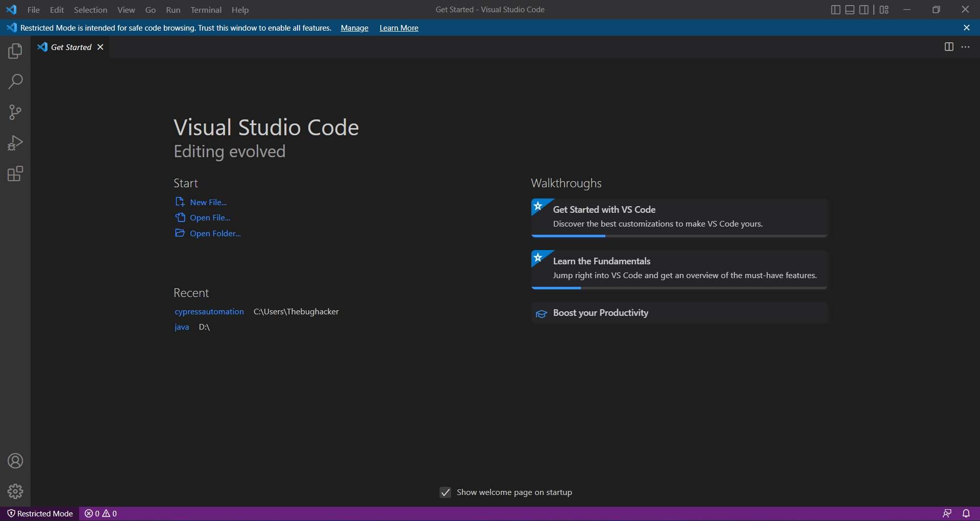Click the notifications bell in status bar
980x521 pixels.
point(966,513)
